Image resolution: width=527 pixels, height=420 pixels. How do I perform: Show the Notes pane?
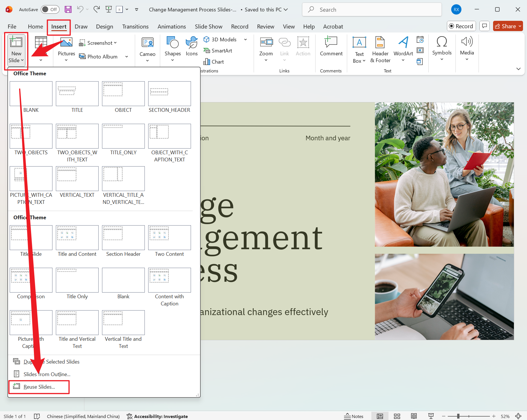[354, 416]
